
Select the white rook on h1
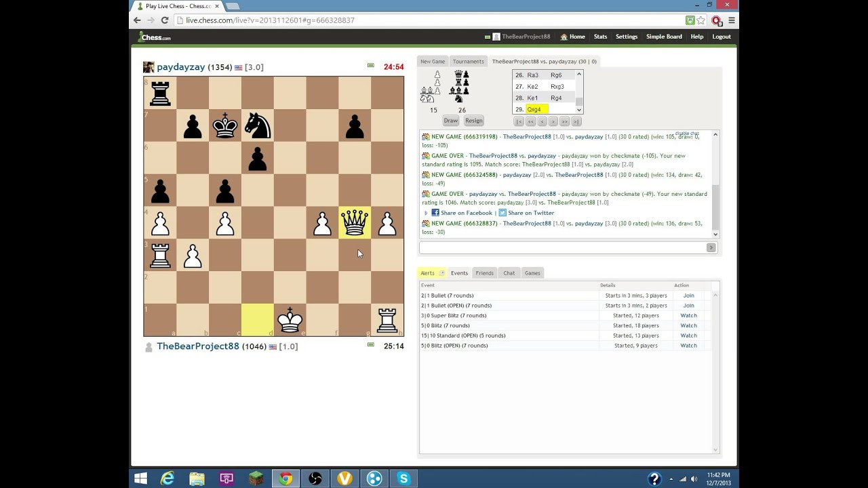(x=387, y=320)
